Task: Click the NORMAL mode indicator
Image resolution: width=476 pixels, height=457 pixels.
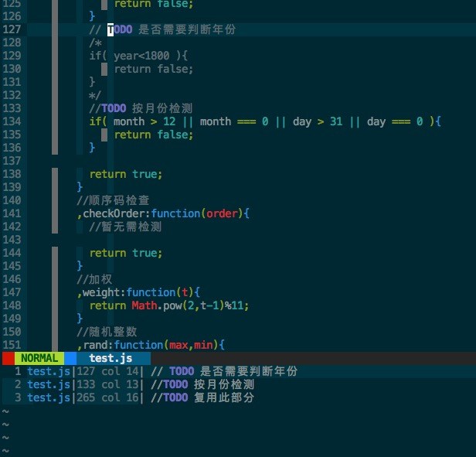Action: pos(39,358)
